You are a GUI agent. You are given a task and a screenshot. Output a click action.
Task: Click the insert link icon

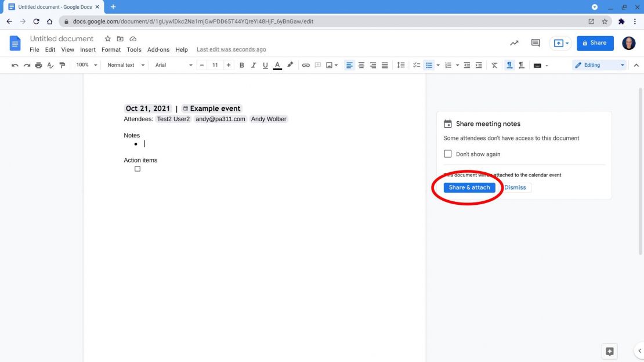tap(306, 65)
